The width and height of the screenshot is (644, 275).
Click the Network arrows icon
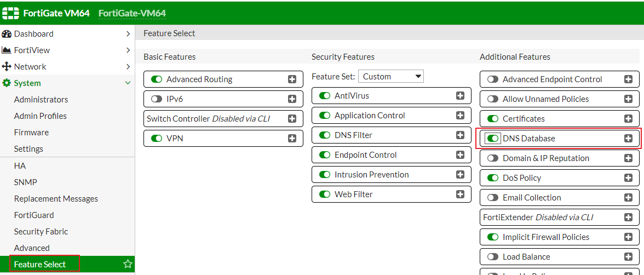(7, 67)
